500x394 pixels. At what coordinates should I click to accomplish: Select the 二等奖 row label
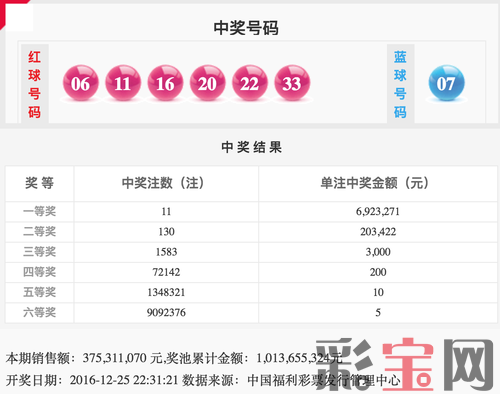39,232
